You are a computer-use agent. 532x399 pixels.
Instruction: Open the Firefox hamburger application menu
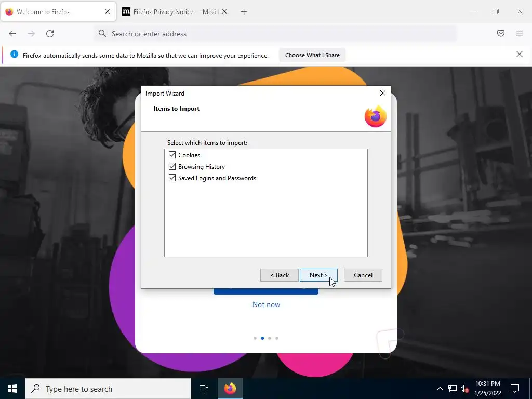click(x=520, y=33)
